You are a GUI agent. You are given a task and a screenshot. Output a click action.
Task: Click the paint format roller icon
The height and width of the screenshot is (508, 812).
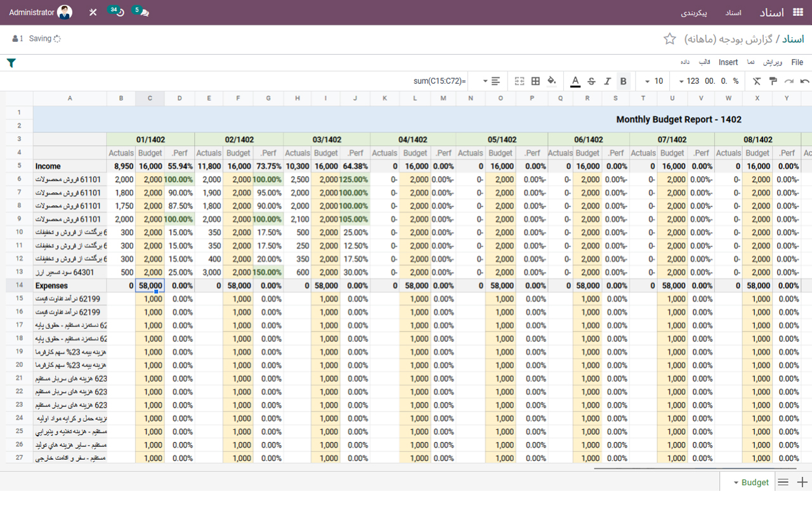click(x=773, y=81)
